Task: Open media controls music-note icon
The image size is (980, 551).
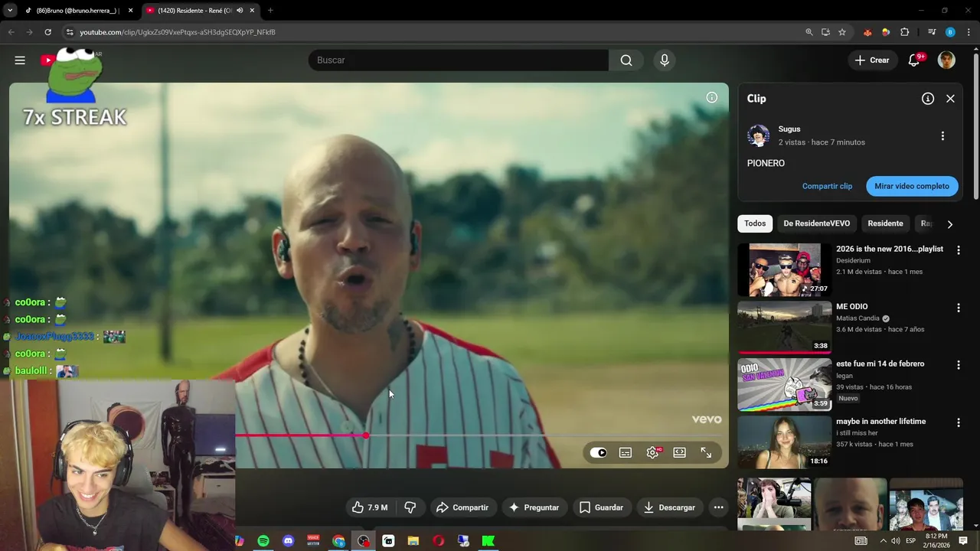Action: (932, 32)
